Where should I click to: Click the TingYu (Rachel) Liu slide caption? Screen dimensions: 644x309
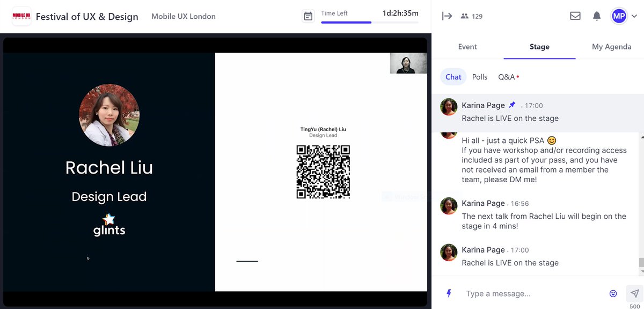[323, 130]
